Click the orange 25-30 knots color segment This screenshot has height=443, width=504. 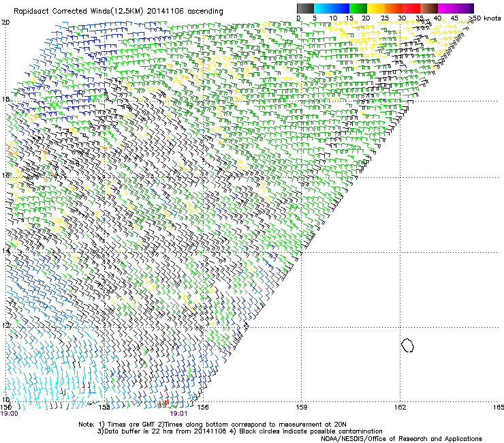[x=394, y=8]
